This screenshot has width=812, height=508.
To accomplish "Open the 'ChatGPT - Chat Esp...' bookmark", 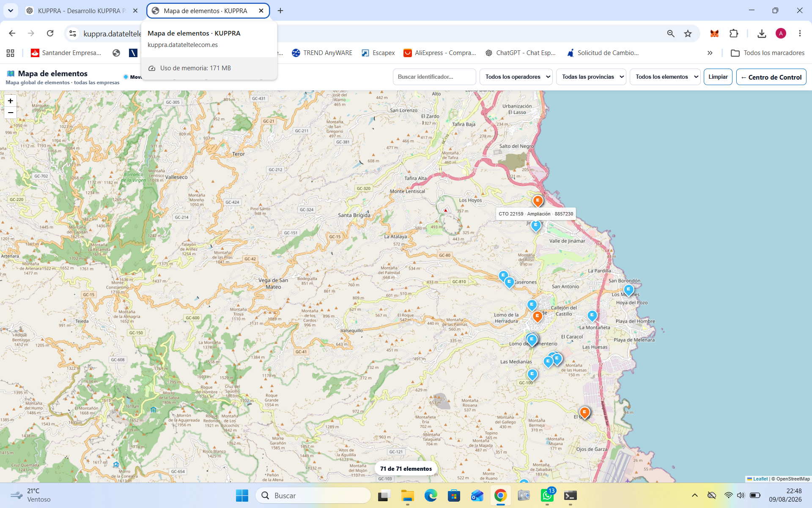I will tap(520, 53).
